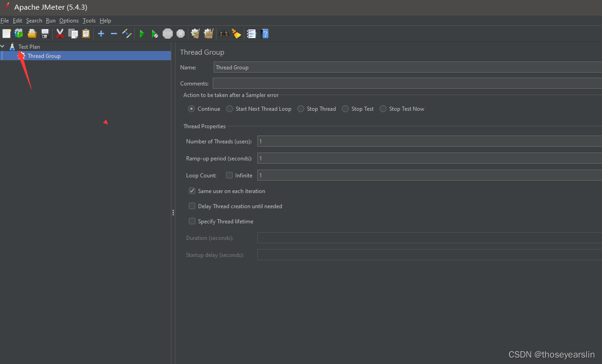Clear all results with double broom icon
The image size is (602, 364).
tap(209, 34)
